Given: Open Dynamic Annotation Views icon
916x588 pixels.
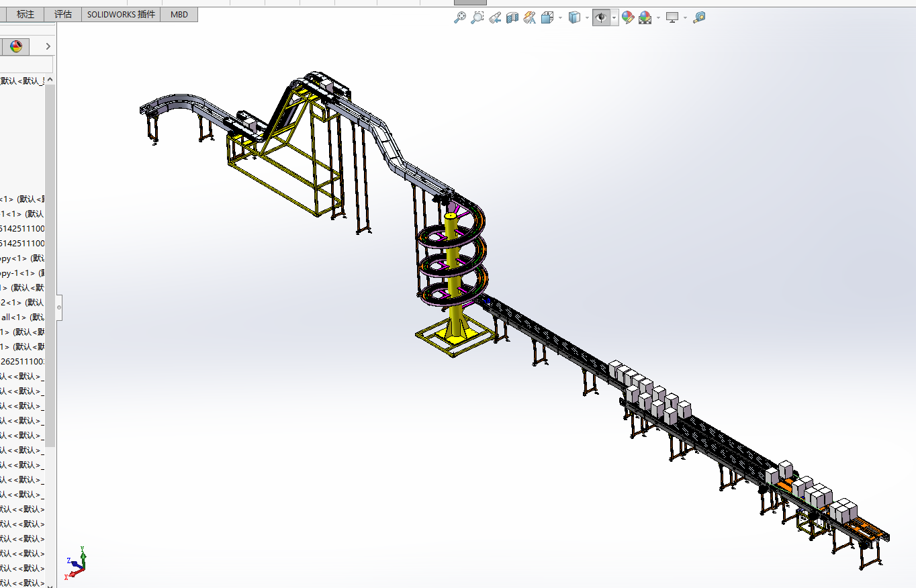Looking at the screenshot, I should coord(530,17).
